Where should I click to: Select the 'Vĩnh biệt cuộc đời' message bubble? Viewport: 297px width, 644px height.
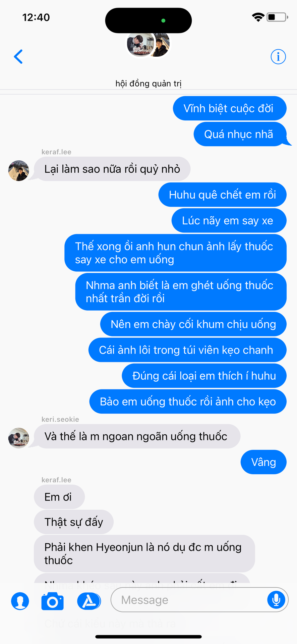pos(230,108)
